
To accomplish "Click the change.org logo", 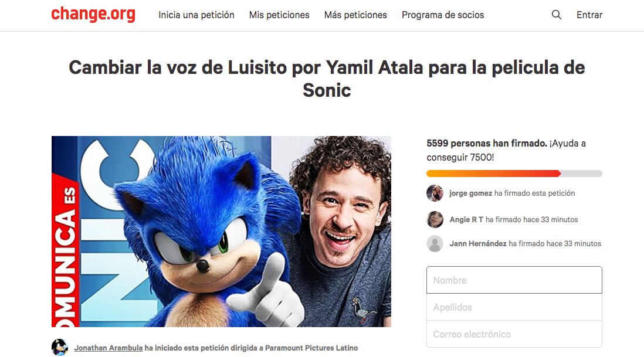I will point(93,14).
